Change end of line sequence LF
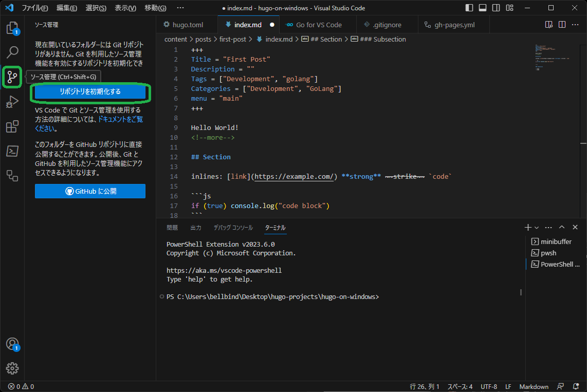 click(508, 387)
